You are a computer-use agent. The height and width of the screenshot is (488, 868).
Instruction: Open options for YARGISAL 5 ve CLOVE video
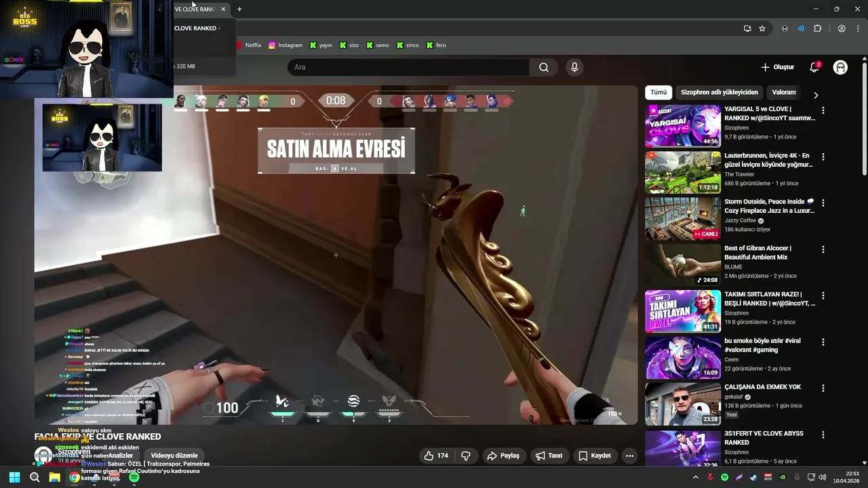tap(823, 110)
